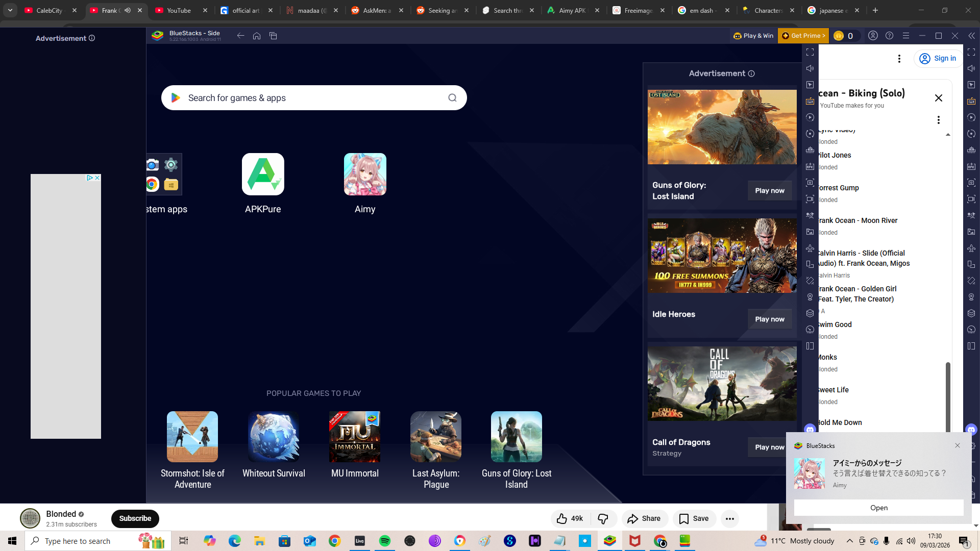Image resolution: width=980 pixels, height=551 pixels.
Task: Open BlueStacks recent apps icon
Action: coord(273,36)
